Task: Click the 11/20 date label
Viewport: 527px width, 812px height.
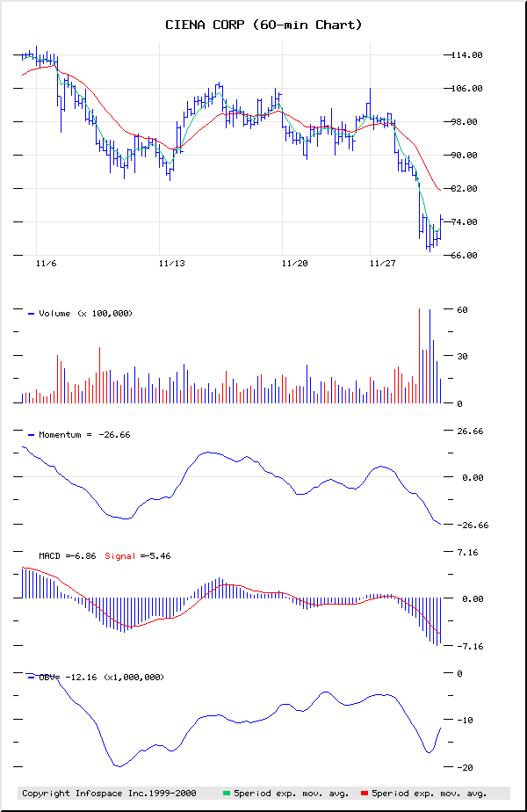Action: [295, 264]
